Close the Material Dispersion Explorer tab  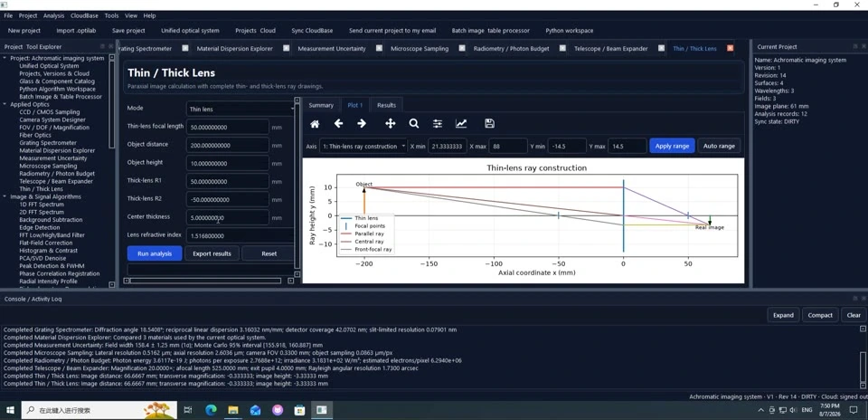point(287,48)
